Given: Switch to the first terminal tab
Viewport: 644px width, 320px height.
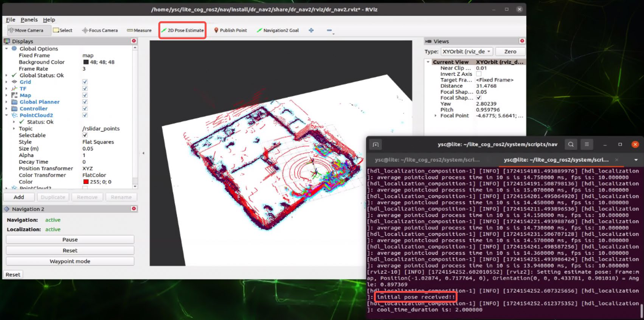Looking at the screenshot, I should point(427,160).
